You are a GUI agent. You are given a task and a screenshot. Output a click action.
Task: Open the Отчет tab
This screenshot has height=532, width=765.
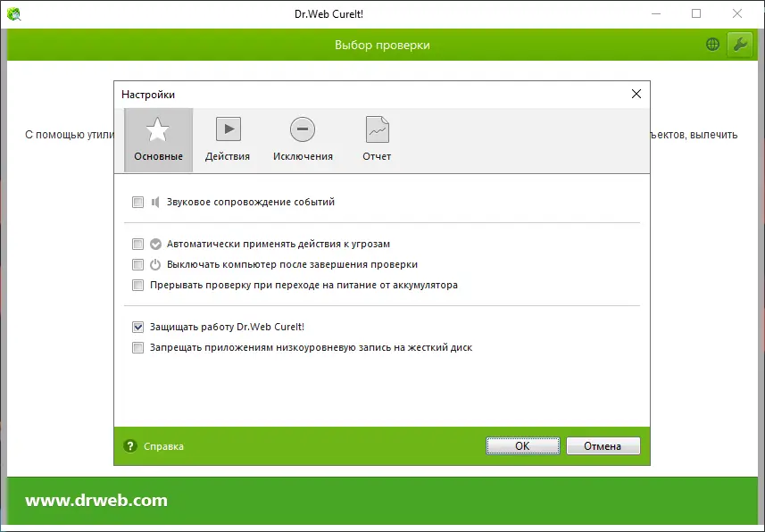(377, 139)
